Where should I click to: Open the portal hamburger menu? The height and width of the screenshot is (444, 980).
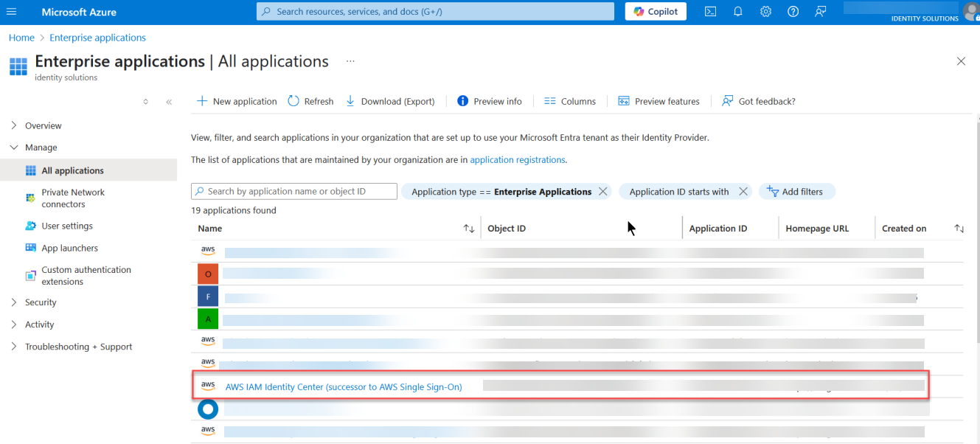(11, 11)
